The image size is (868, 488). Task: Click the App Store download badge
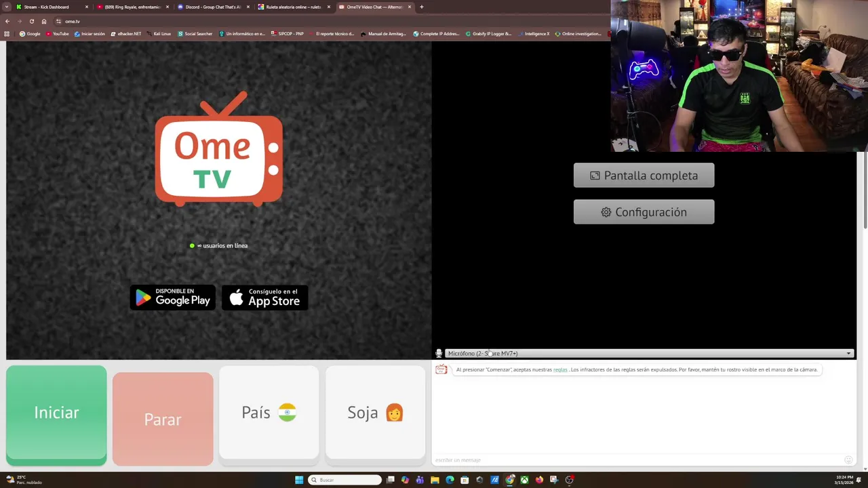point(265,298)
